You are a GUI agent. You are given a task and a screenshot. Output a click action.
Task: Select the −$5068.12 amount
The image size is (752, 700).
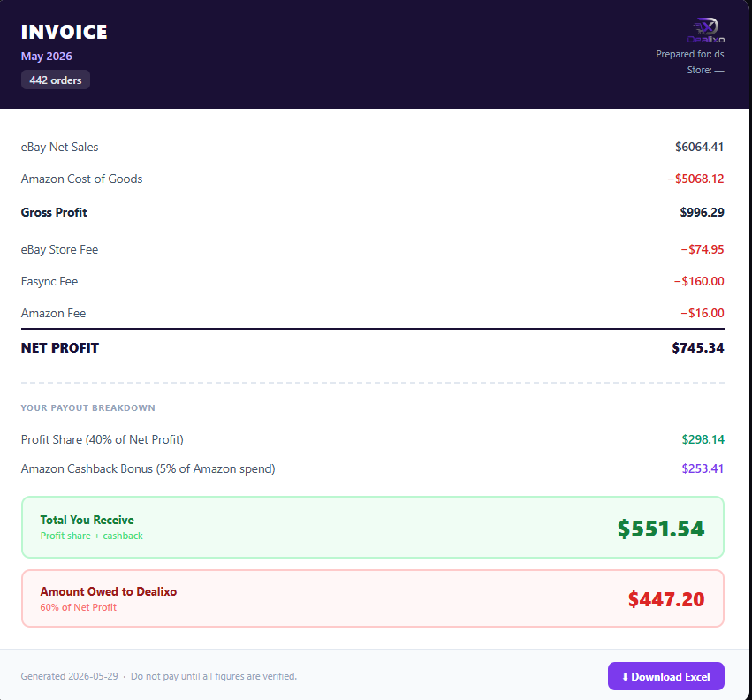click(x=695, y=179)
